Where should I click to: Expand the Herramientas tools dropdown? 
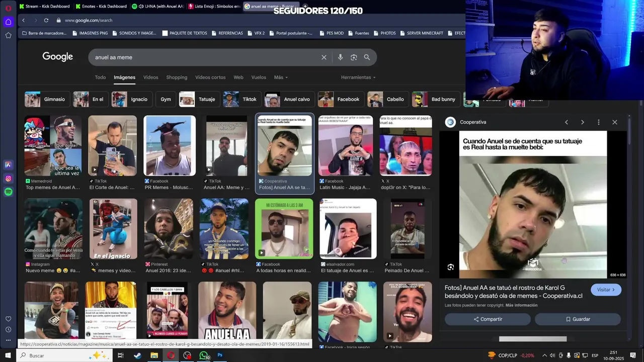358,77
